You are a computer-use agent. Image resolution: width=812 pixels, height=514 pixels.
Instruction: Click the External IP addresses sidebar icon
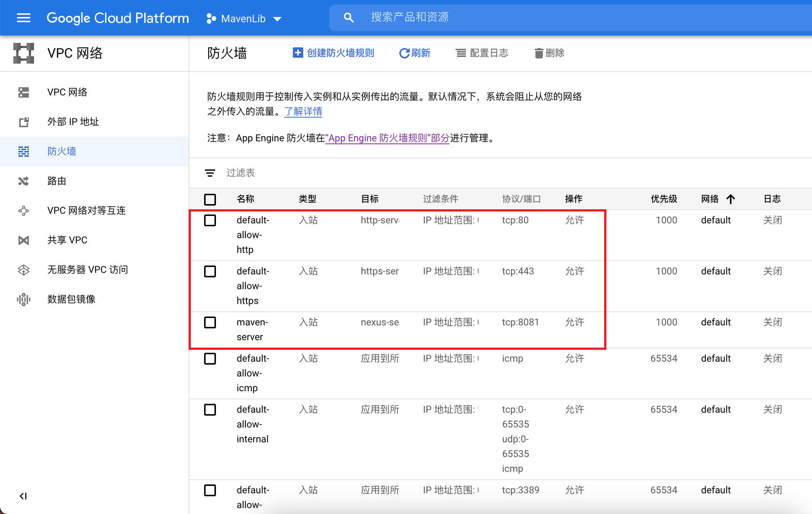pyautogui.click(x=24, y=122)
